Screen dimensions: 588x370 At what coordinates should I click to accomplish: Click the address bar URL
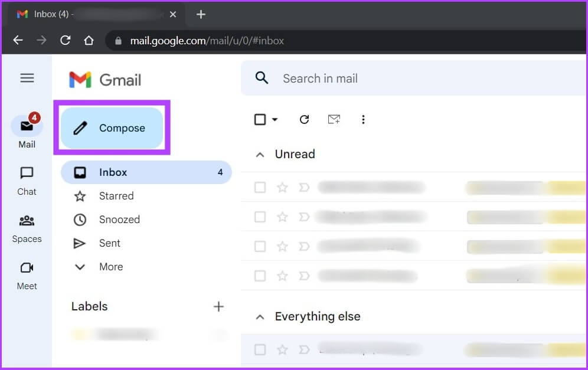point(207,41)
